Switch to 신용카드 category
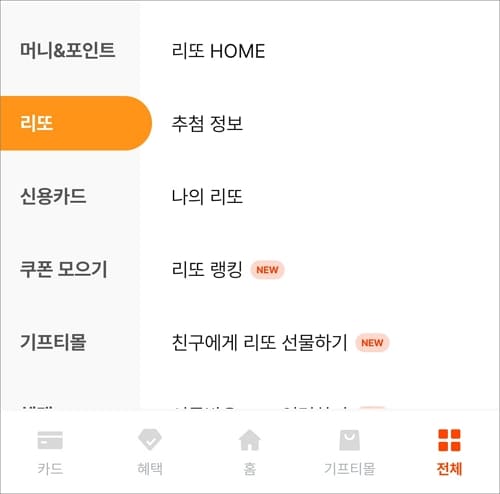This screenshot has height=494, width=500. tap(53, 196)
